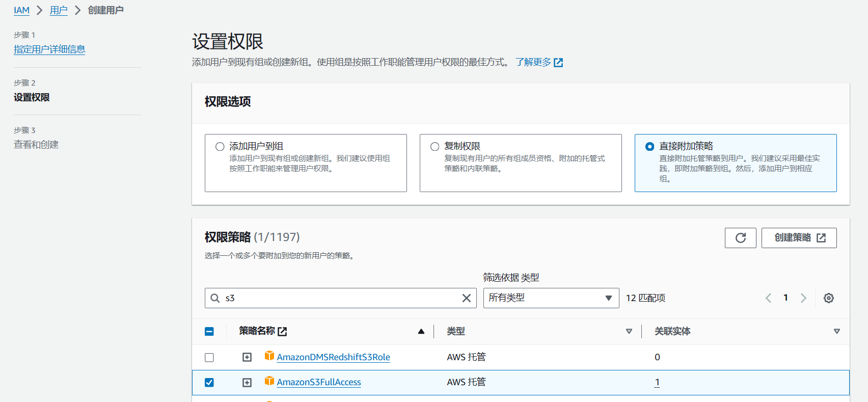Clear the s3 search text

point(466,298)
